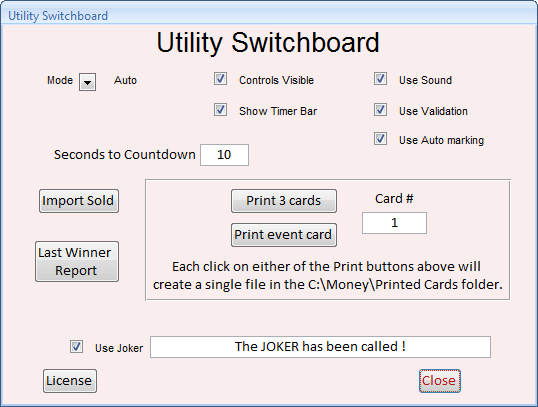
Task: Toggle the Use Validation checkbox
Action: [380, 110]
